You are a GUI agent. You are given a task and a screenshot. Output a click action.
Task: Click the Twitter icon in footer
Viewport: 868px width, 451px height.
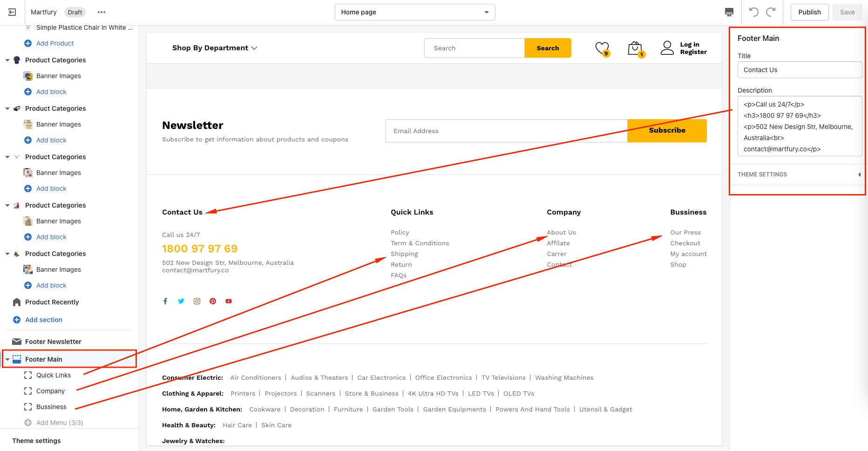tap(181, 301)
